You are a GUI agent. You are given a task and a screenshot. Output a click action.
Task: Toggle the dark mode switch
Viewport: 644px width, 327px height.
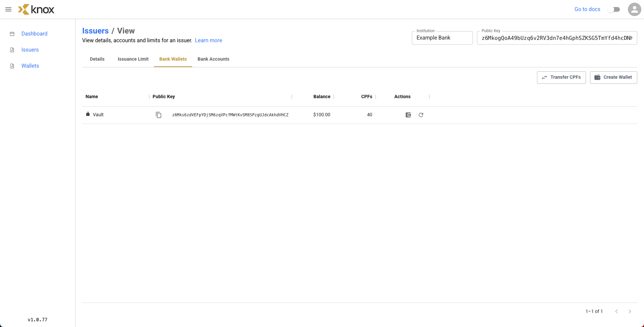pos(614,9)
